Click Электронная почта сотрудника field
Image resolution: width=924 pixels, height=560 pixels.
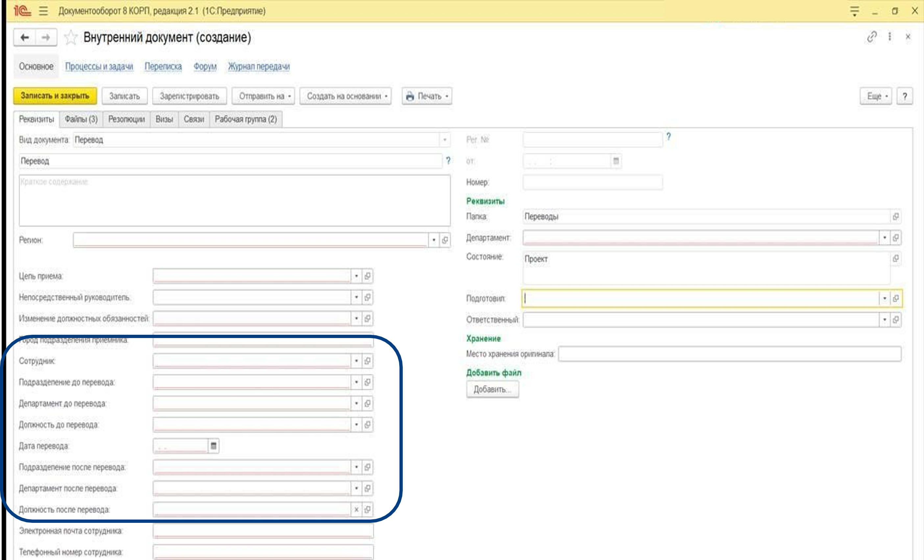point(263,531)
